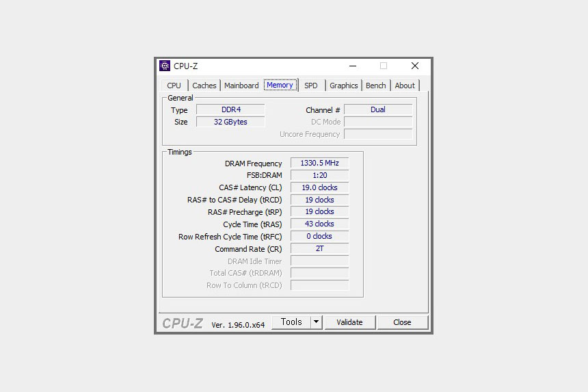Select the 2T Command Rate value
Viewport: 588px width, 392px height.
pyautogui.click(x=319, y=248)
